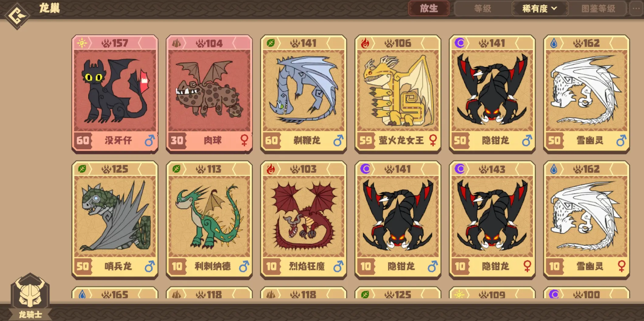This screenshot has height=321, width=644.
Task: Open the more options ellipsis button
Action: point(636,8)
